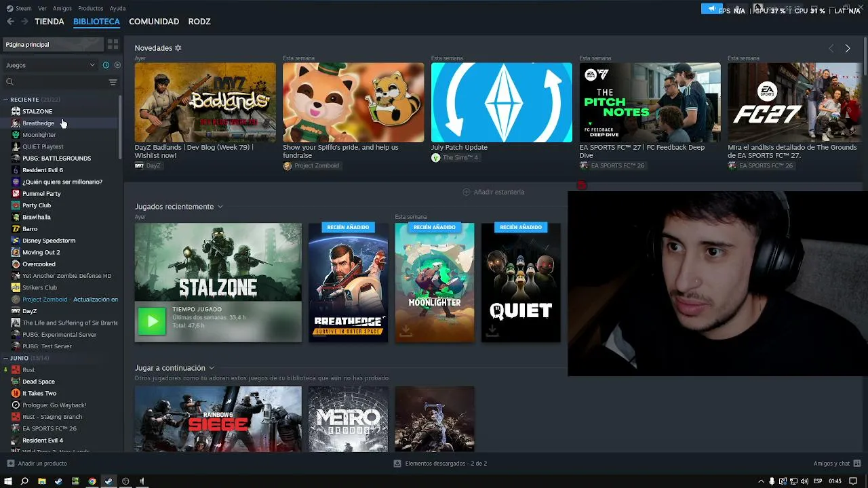Screen dimensions: 868x488
Task: Click Añadir un producto link
Action: (42, 464)
